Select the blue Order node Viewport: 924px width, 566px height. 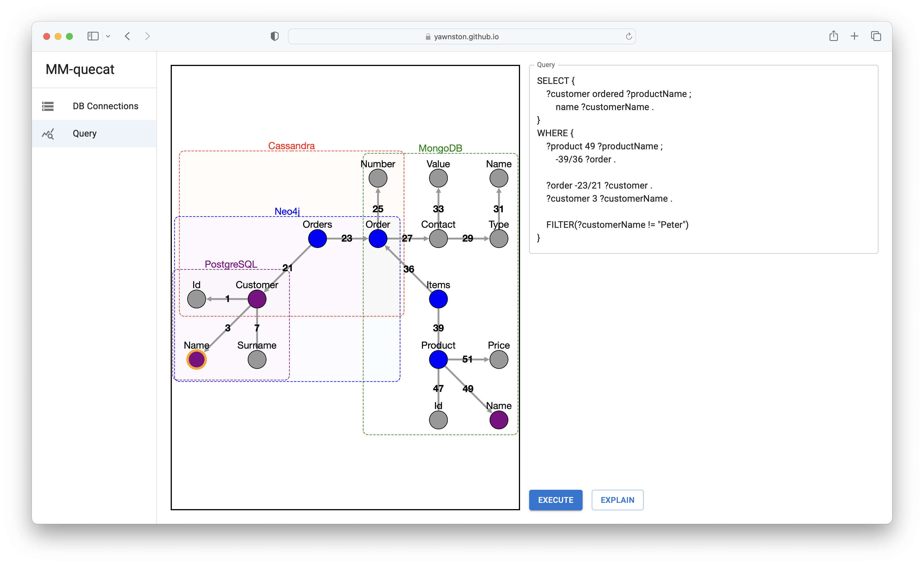[x=378, y=238]
